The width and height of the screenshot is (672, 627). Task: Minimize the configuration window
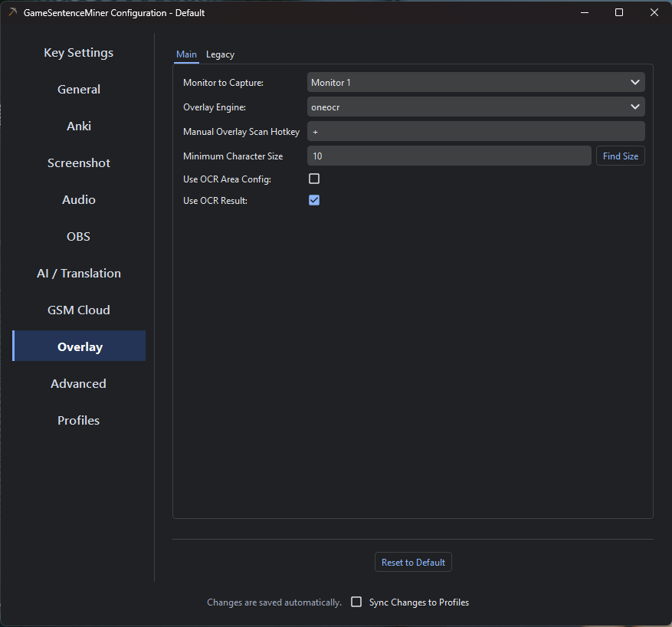[x=584, y=12]
